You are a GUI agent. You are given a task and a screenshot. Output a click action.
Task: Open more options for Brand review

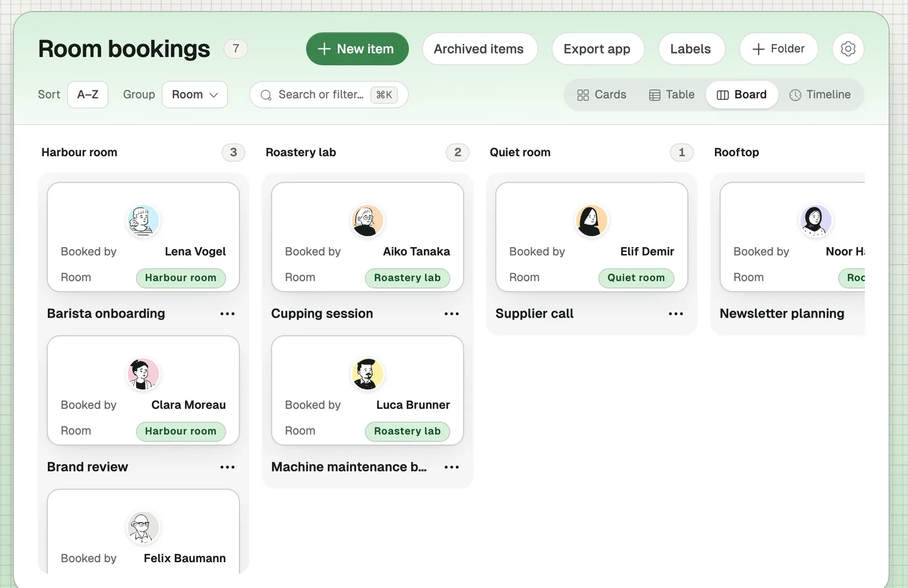[228, 467]
